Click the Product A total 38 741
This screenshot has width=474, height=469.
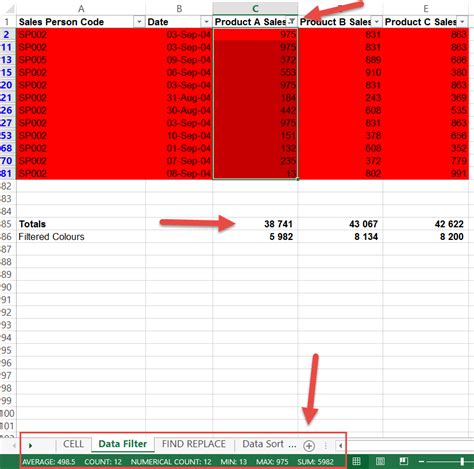(255, 224)
